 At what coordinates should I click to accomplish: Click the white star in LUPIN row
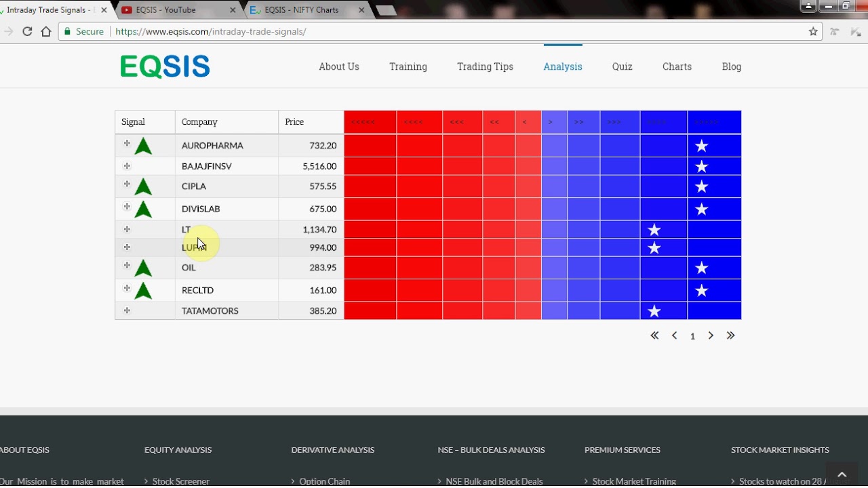click(654, 247)
